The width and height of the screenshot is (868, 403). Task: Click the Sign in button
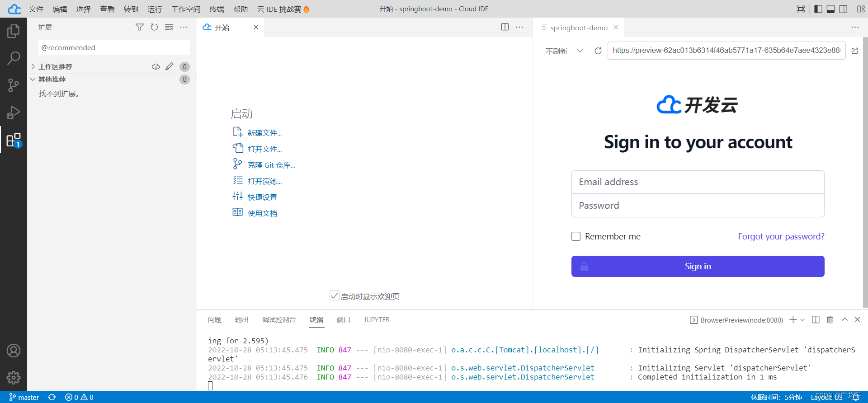[698, 266]
